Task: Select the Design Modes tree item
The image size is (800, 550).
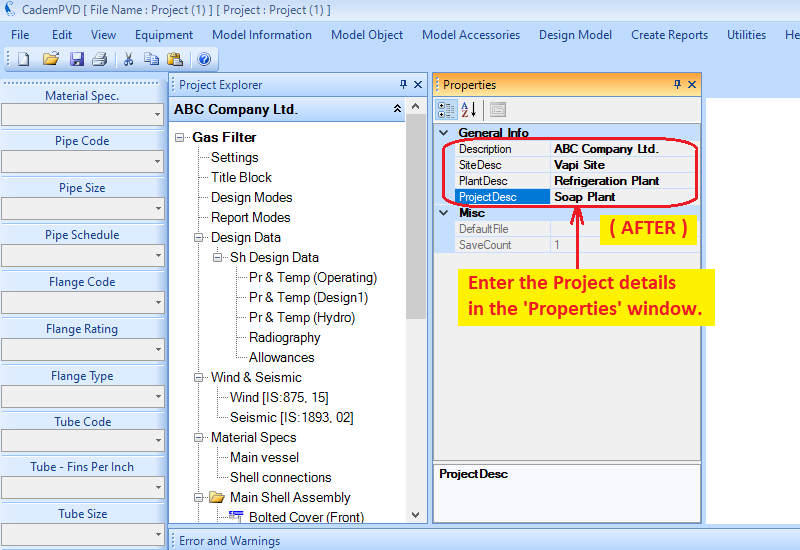Action: click(x=252, y=197)
